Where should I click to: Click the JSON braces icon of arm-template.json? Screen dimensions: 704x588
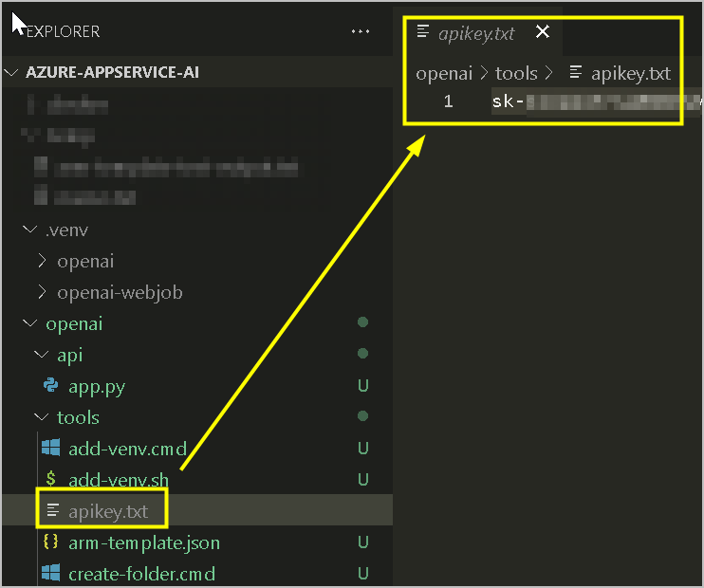pyautogui.click(x=50, y=542)
